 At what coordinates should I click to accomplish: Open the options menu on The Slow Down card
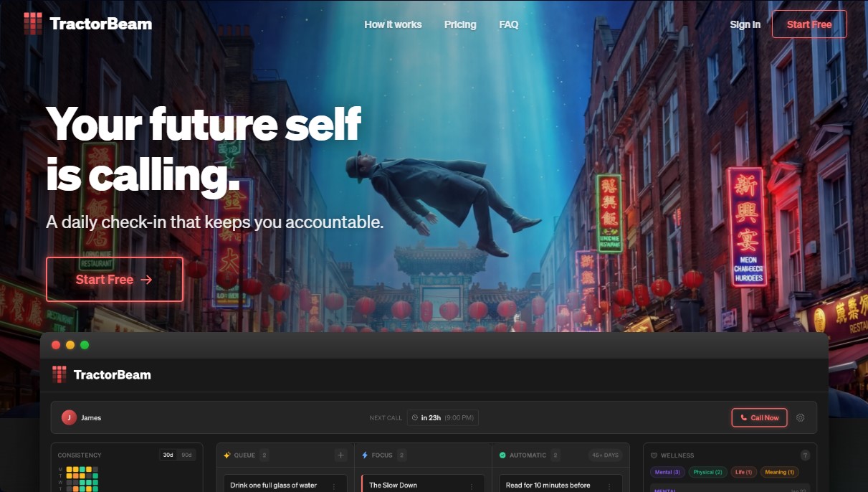point(472,486)
